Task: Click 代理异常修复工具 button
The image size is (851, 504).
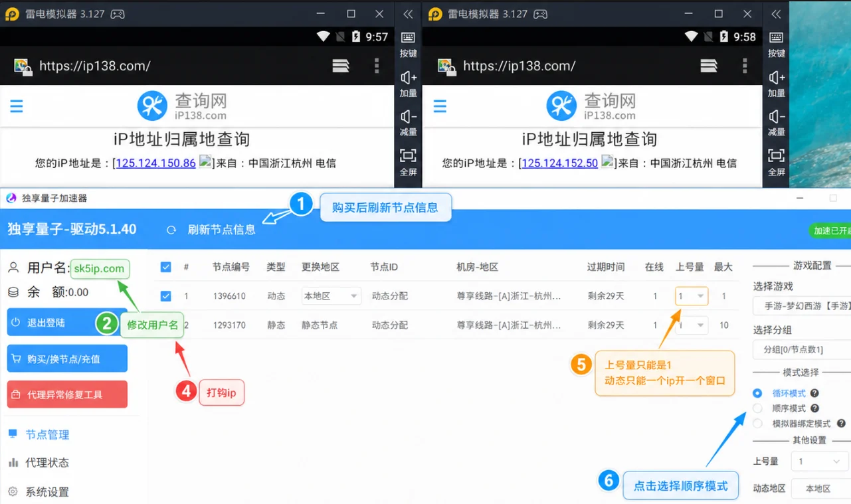Action: (x=67, y=394)
